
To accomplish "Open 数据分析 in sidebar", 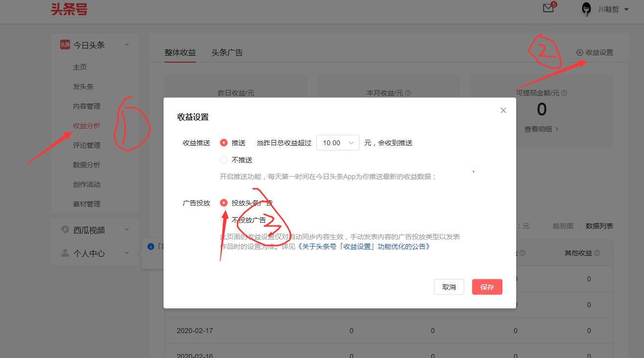I will pyautogui.click(x=87, y=165).
